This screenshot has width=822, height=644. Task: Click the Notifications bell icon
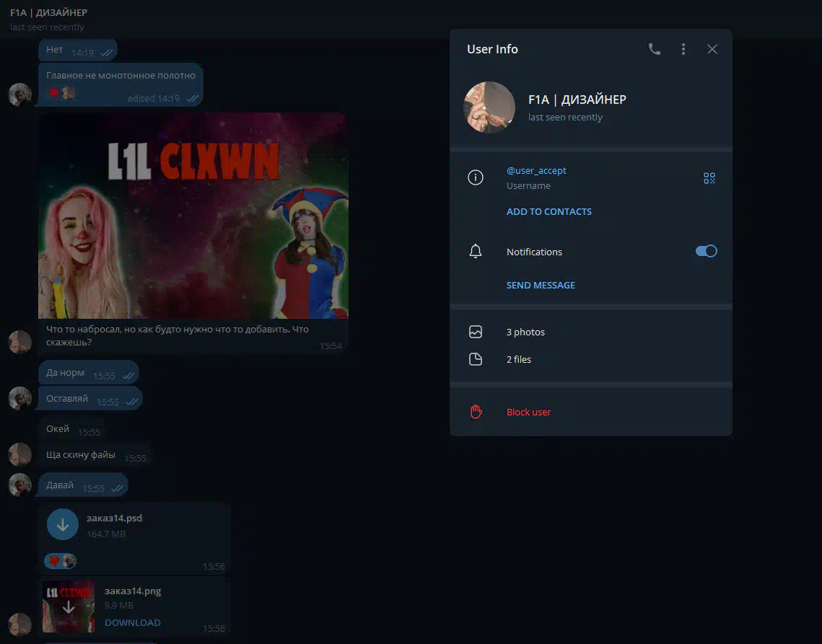pos(476,252)
